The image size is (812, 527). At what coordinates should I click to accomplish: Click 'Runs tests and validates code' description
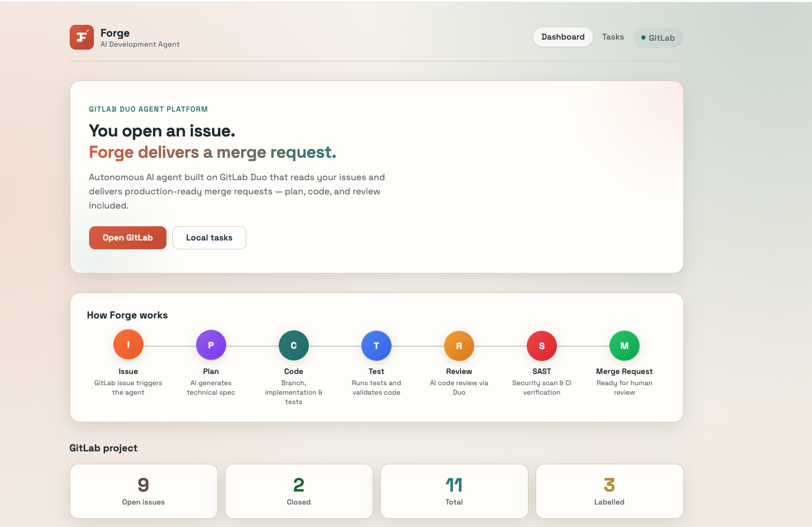click(376, 388)
